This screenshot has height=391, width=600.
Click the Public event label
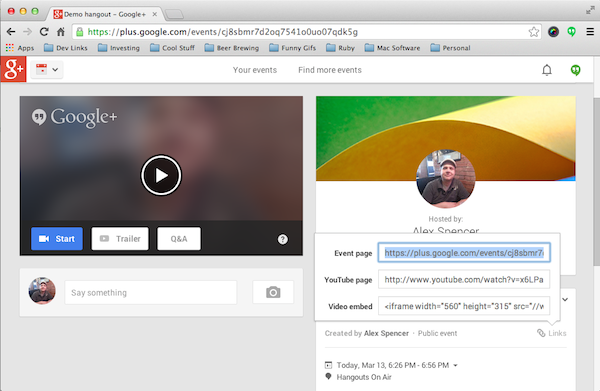tap(437, 333)
